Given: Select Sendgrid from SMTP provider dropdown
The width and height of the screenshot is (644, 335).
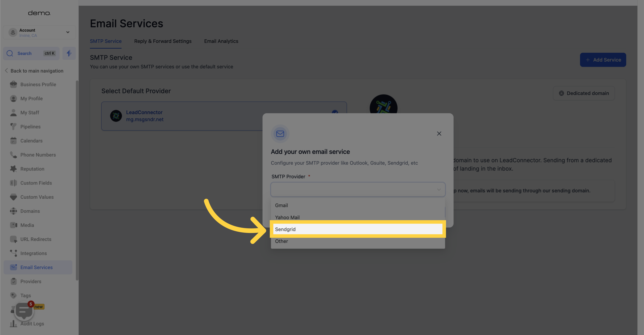Looking at the screenshot, I should click(x=357, y=229).
